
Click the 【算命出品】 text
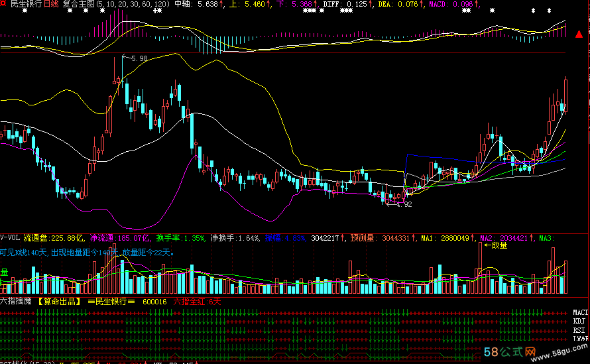[60, 302]
